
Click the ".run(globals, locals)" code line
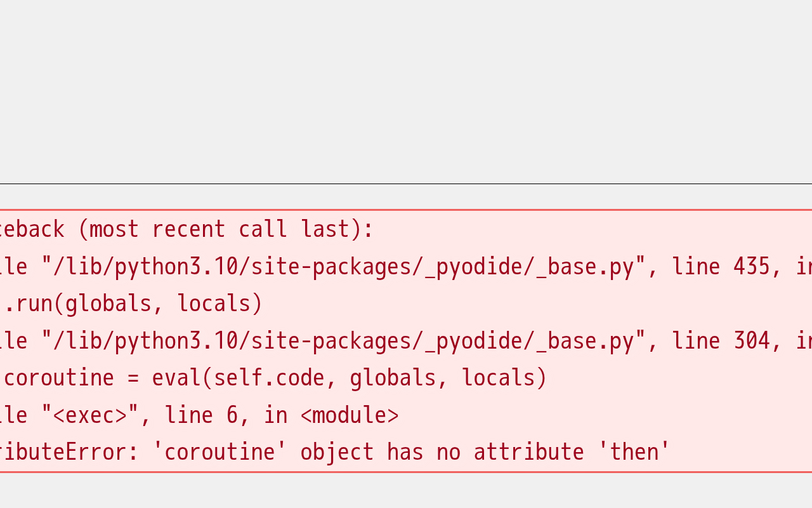pos(133,304)
